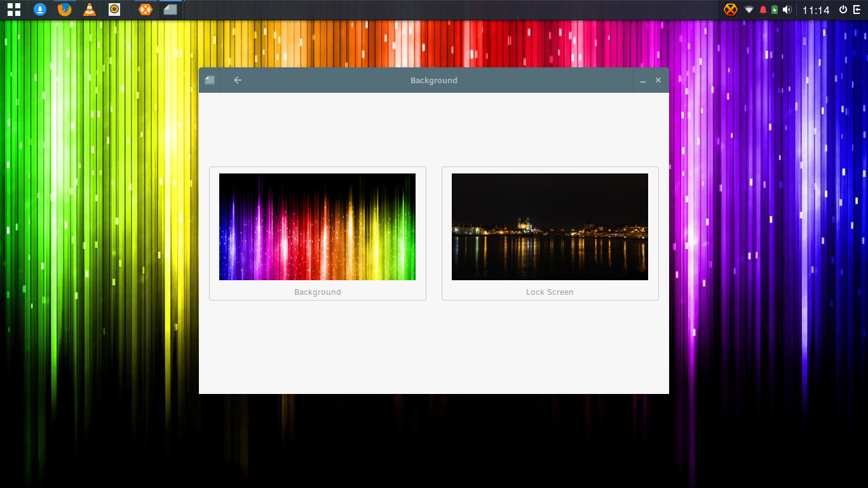Open the applications menu grid icon

14,10
